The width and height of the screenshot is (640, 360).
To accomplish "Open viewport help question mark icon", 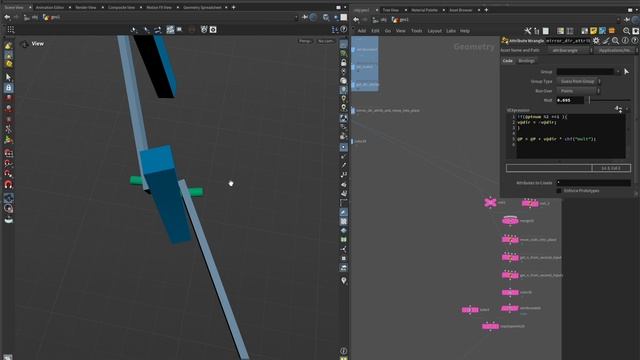I will pyautogui.click(x=344, y=29).
